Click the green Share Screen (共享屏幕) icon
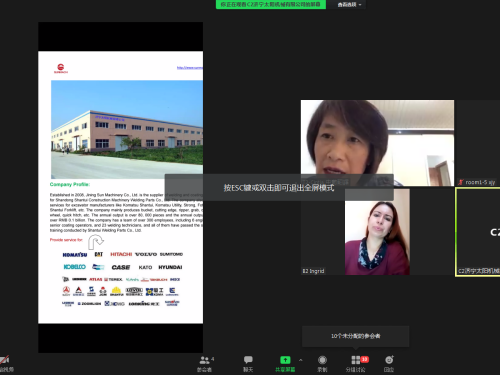500x375 pixels. [x=285, y=360]
